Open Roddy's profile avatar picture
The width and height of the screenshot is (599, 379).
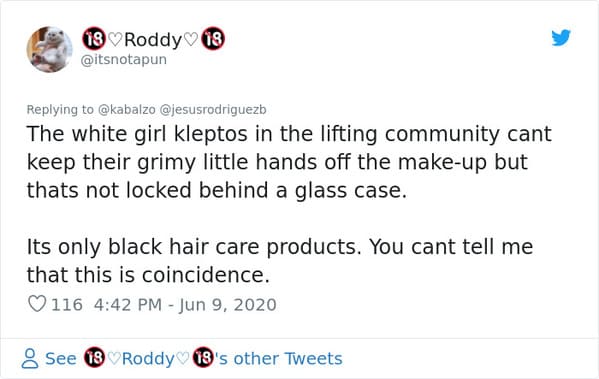point(49,49)
